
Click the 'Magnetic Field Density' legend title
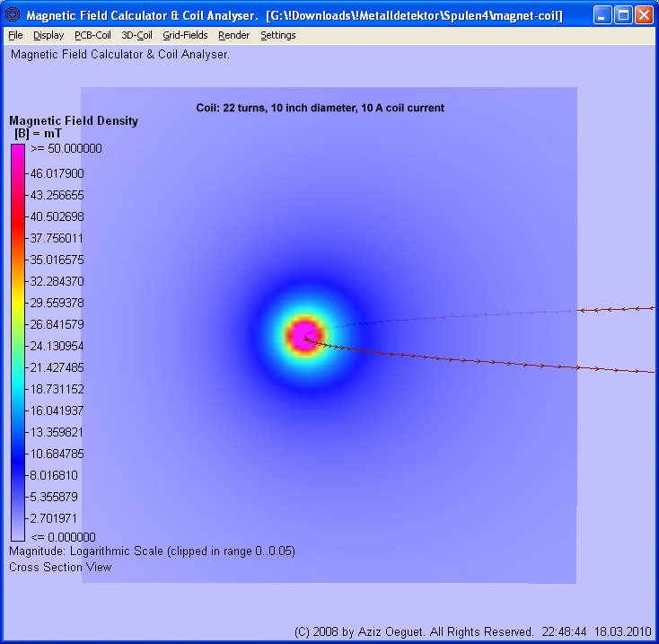coord(74,120)
